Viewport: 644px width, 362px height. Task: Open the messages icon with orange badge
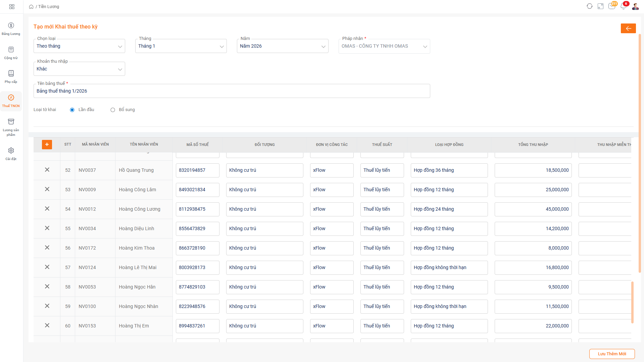[x=612, y=6]
